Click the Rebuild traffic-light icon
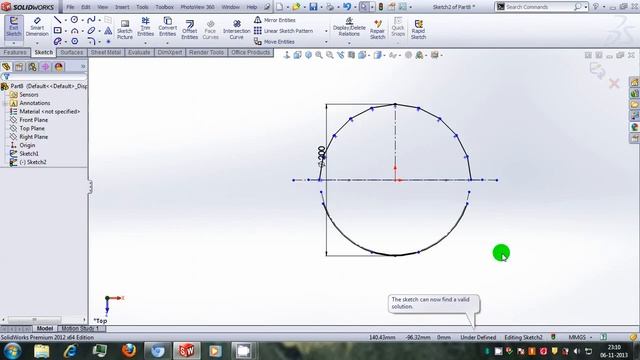 point(380,7)
